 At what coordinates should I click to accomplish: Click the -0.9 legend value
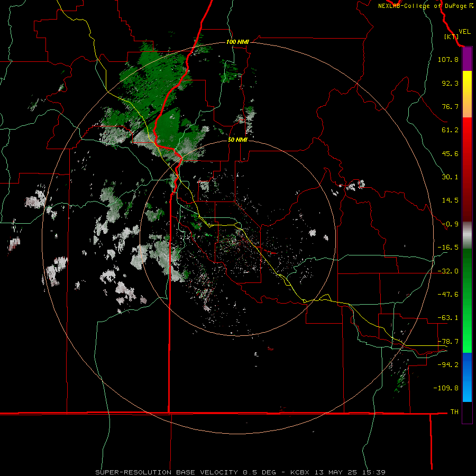coord(450,224)
